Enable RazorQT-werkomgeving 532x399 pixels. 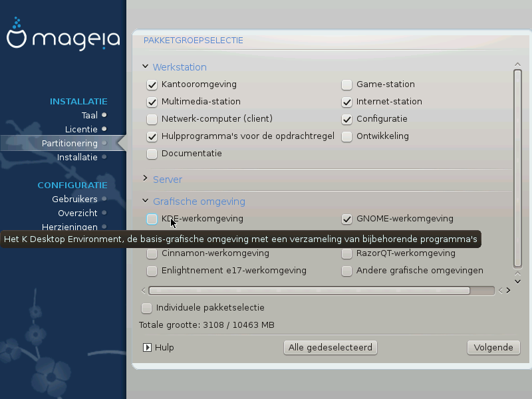[346, 253]
